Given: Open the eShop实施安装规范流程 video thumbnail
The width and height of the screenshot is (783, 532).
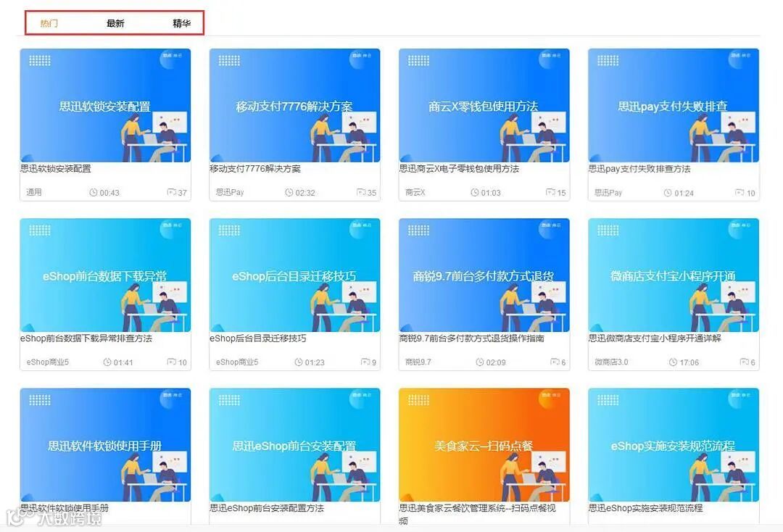Looking at the screenshot, I should coord(673,445).
